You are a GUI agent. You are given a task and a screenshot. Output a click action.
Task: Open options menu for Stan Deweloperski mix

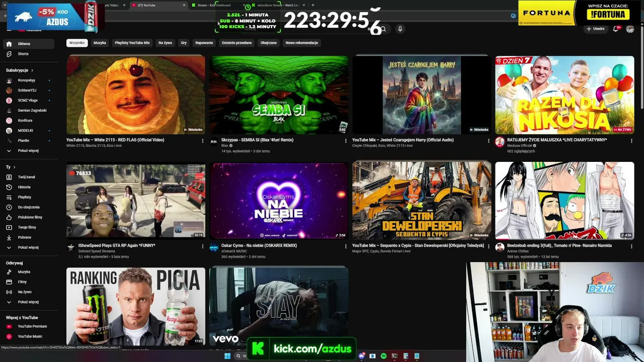click(x=489, y=246)
